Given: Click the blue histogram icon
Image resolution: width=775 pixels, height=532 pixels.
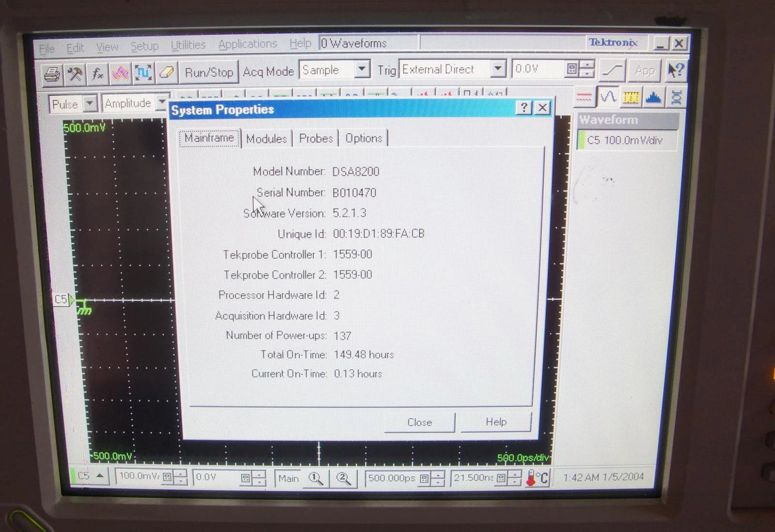Looking at the screenshot, I should pos(654,97).
